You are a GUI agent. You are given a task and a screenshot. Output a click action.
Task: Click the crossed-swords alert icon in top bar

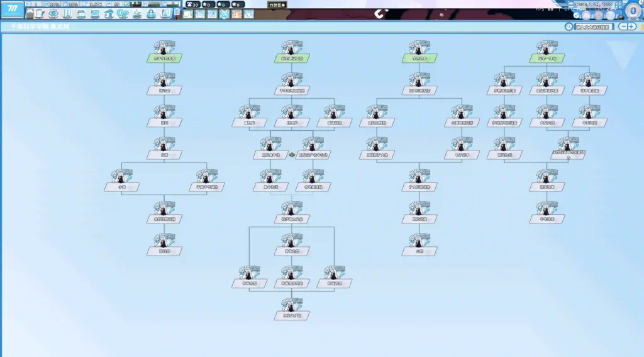[x=223, y=14]
